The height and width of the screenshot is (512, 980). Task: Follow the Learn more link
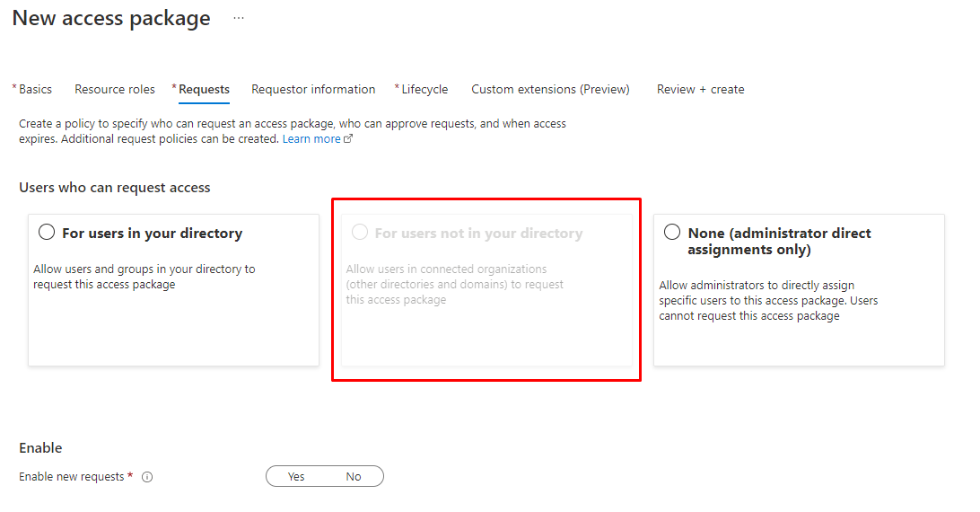click(x=311, y=139)
